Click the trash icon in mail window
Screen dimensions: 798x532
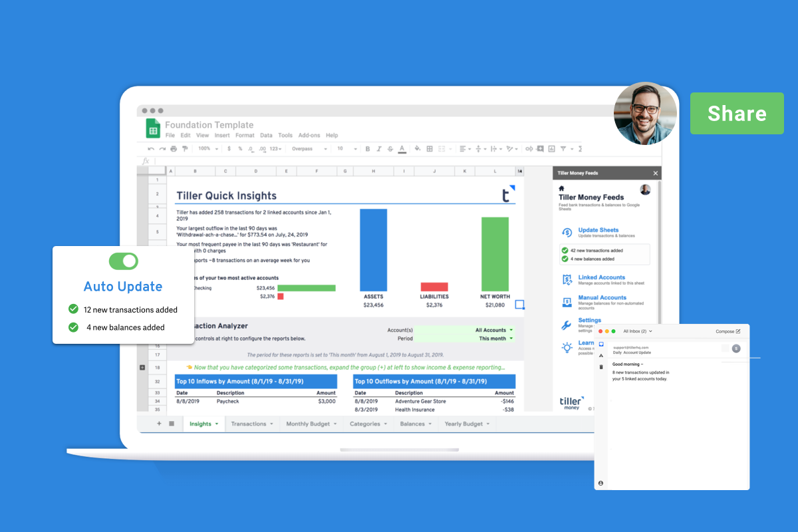click(601, 366)
